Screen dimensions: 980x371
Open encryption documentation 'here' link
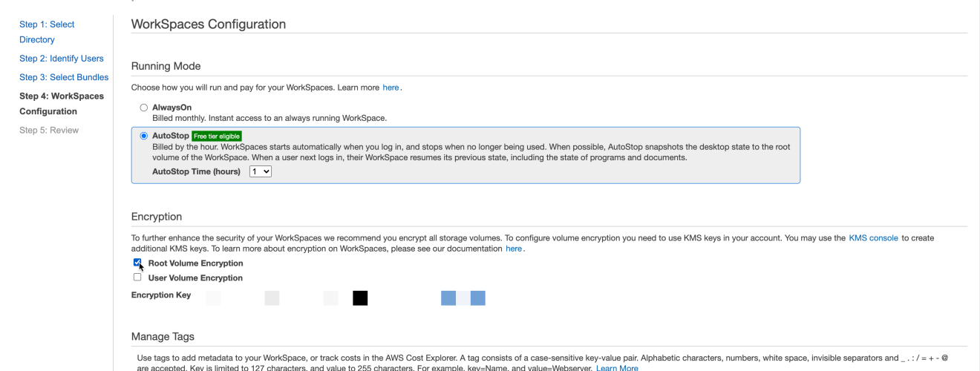514,249
